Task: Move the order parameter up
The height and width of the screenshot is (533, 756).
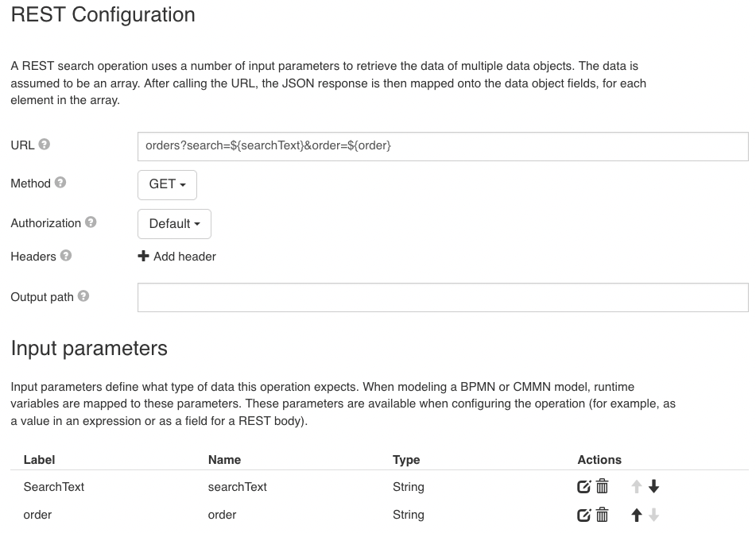Action: (x=636, y=516)
